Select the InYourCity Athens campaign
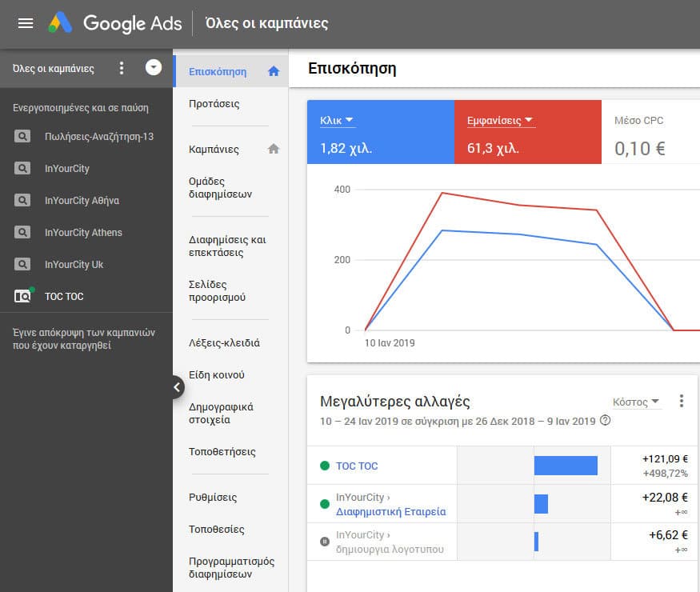Screen dimensions: 700x592 point(83,232)
